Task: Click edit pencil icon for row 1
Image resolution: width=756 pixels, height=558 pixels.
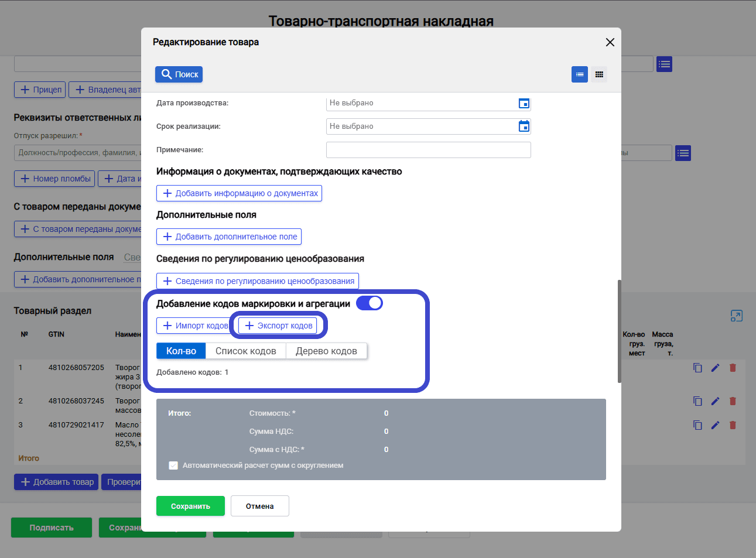Action: click(715, 368)
